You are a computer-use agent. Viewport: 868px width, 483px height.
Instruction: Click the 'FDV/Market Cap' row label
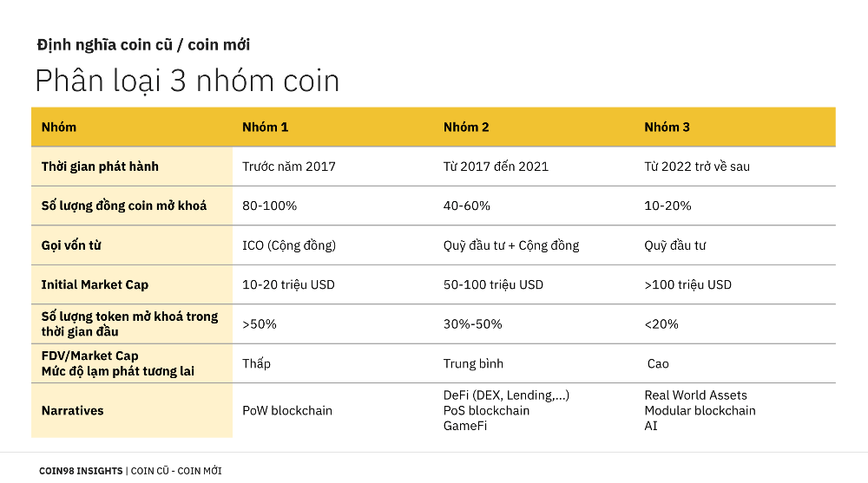(89, 356)
